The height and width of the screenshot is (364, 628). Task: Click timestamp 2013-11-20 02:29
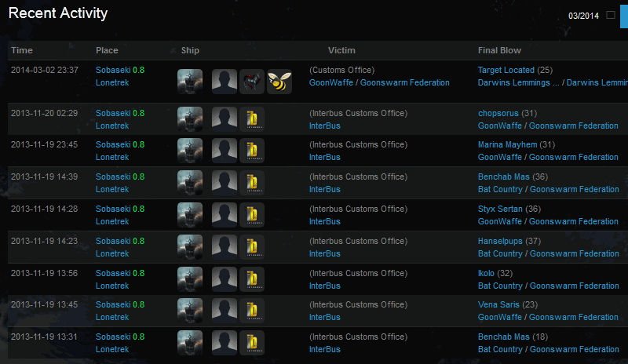[x=44, y=113]
